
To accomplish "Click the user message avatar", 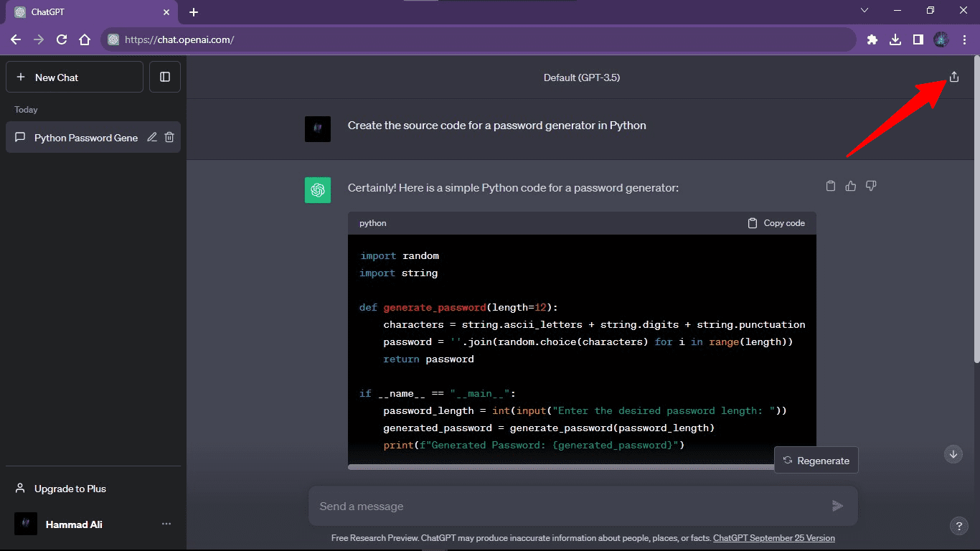I will tap(318, 129).
